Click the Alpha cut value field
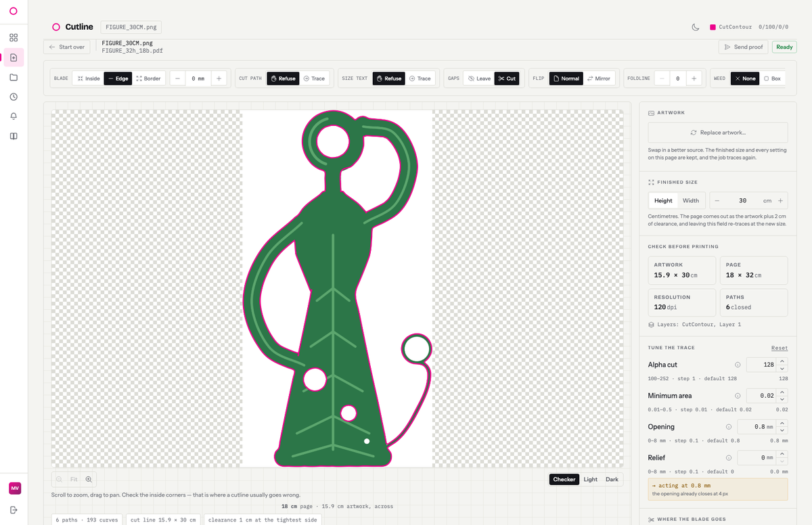Screen dimensions: 812x525 click(761, 365)
